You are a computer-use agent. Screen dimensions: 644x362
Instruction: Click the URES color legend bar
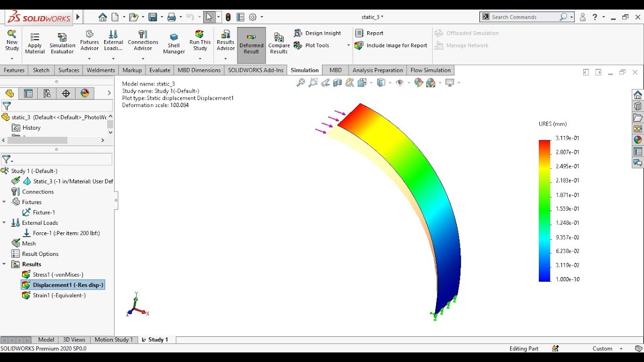pyautogui.click(x=544, y=211)
